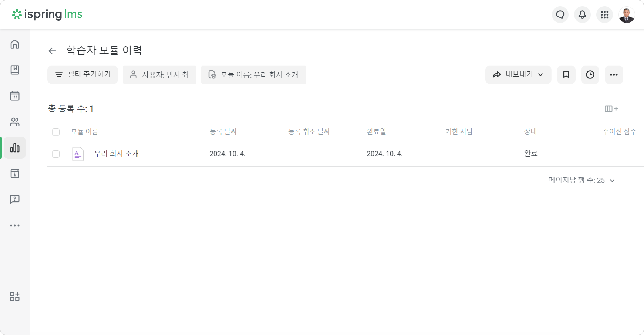Screen dimensions: 644x335
Task: Open the schedule clock icon
Action: [x=590, y=75]
